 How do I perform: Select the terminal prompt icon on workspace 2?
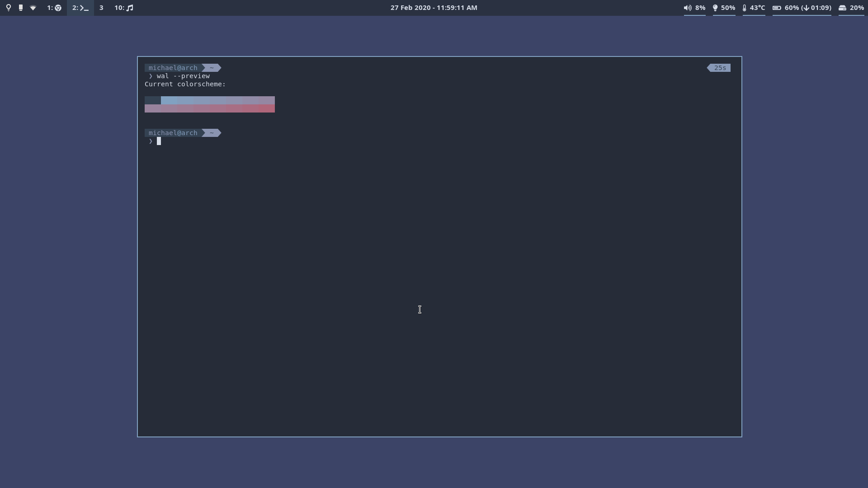pyautogui.click(x=80, y=8)
